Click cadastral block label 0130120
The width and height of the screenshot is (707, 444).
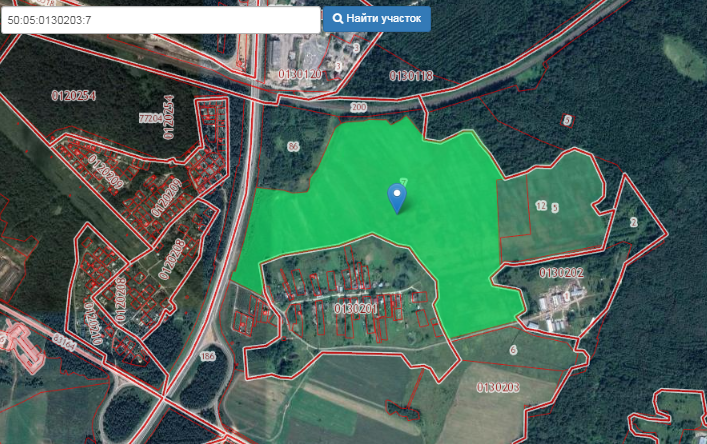click(x=301, y=75)
